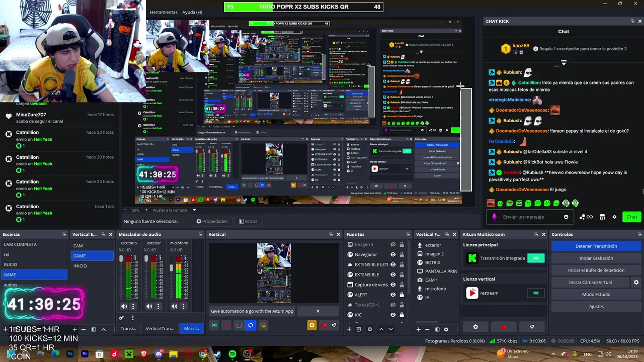
Task: Open Aitum Multistream settings gear icon
Action: pyautogui.click(x=475, y=327)
